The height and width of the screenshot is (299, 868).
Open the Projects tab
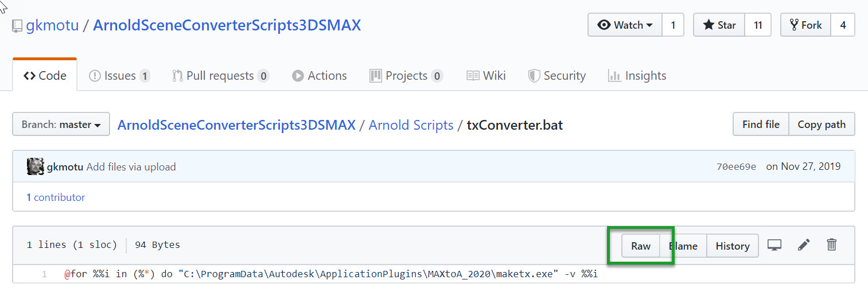point(406,76)
